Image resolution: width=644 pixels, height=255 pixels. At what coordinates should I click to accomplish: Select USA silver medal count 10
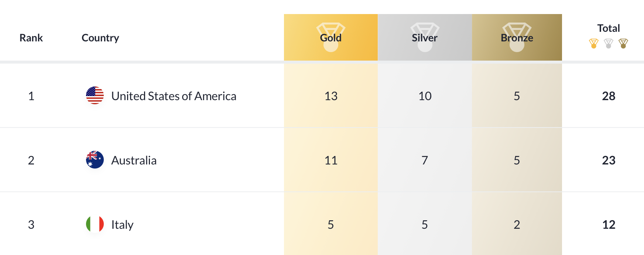pos(425,96)
